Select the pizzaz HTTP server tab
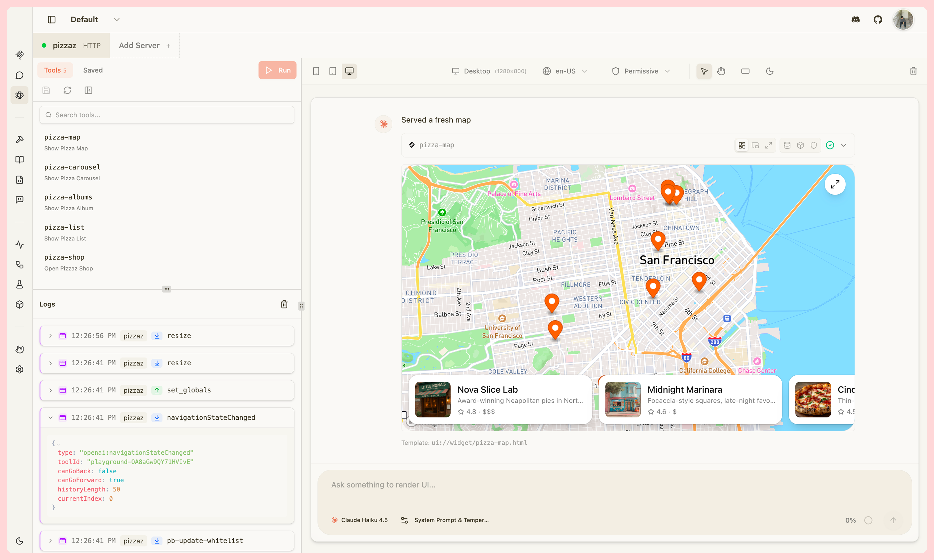 [x=71, y=45]
